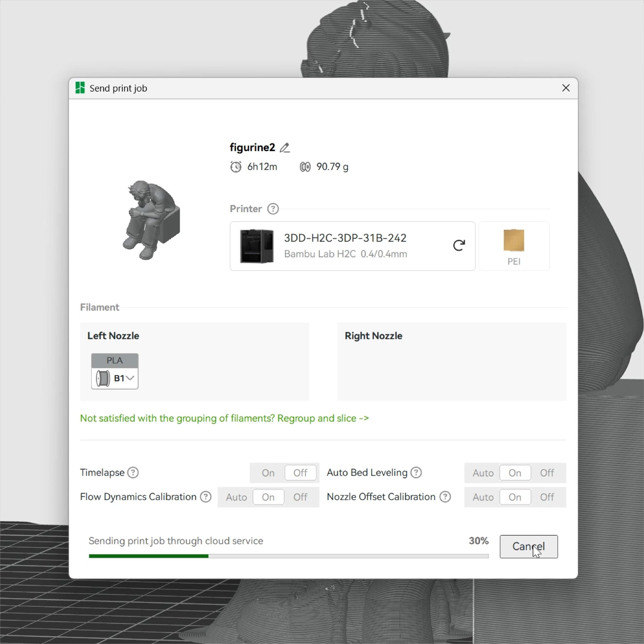The width and height of the screenshot is (644, 644).
Task: Click the pencil icon to rename figurine2
Action: click(x=285, y=148)
